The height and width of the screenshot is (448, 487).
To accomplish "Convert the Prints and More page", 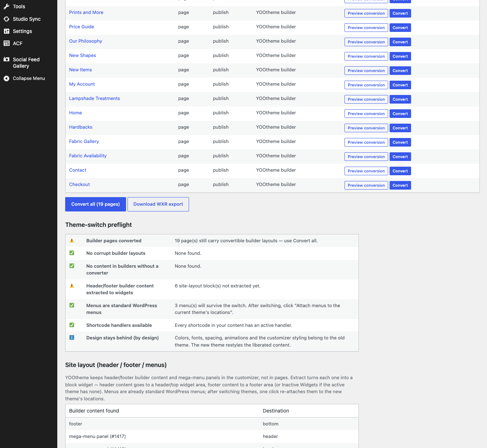I will click(400, 13).
